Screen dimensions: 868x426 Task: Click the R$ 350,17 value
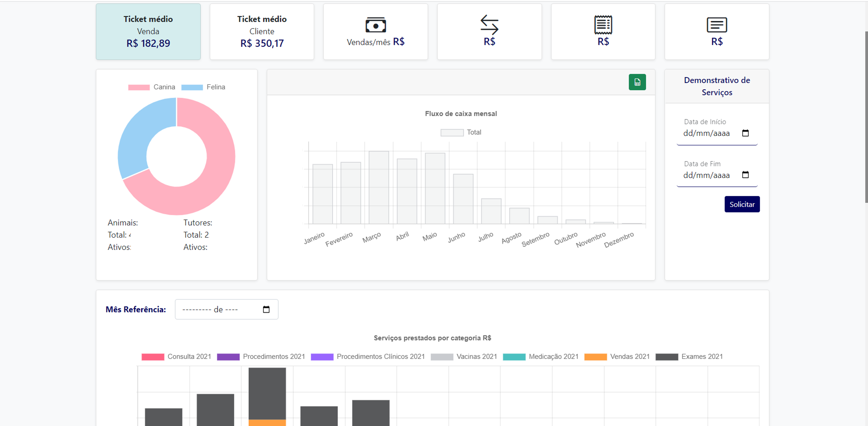[x=262, y=43]
